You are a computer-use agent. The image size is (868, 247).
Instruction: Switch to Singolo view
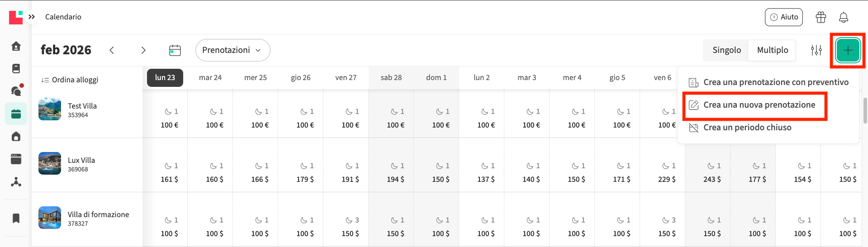pyautogui.click(x=726, y=50)
